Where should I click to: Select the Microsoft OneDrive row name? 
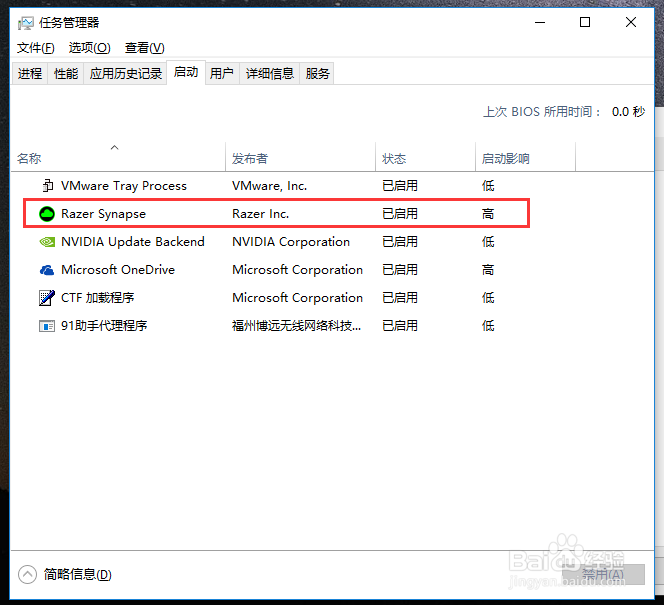pos(118,270)
